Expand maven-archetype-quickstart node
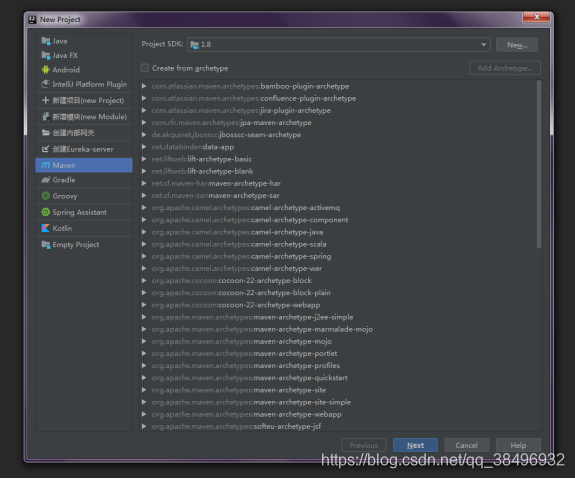This screenshot has height=479, width=575. (144, 378)
